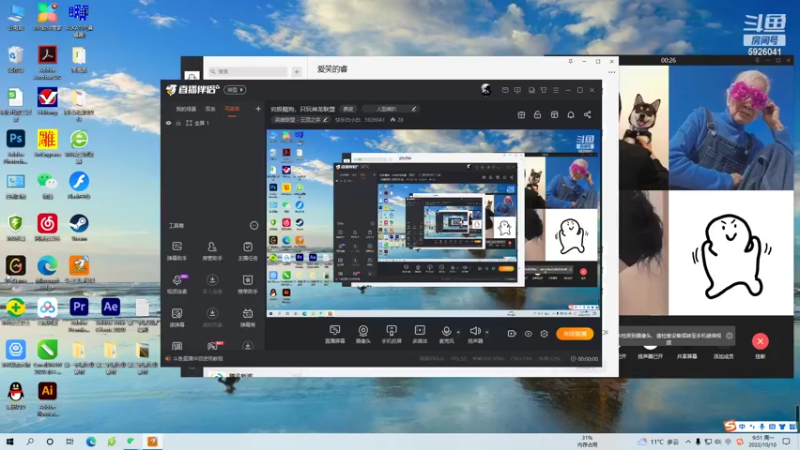Open streaming settings gear icon
Screen dimensions: 800x450
(544, 334)
